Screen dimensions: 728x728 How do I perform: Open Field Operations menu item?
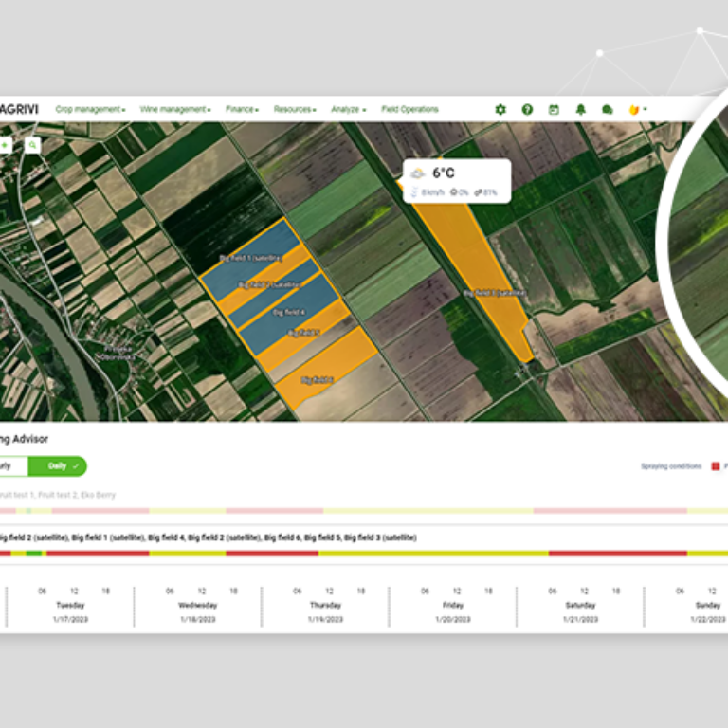tap(409, 110)
